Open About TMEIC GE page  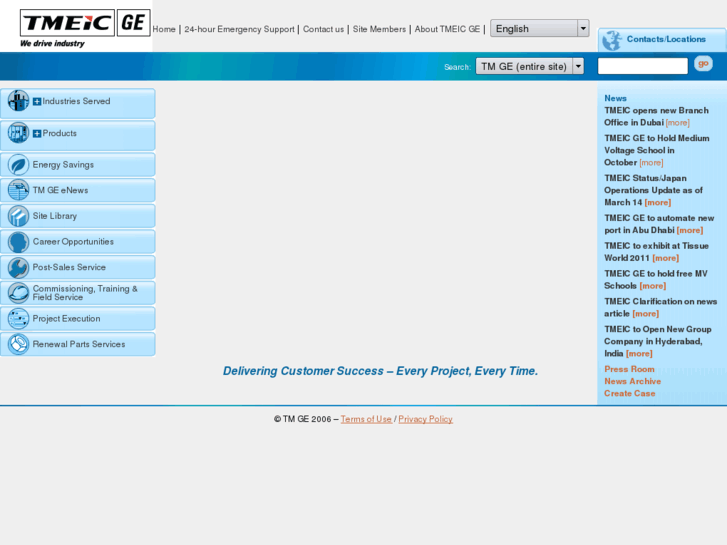click(x=447, y=29)
